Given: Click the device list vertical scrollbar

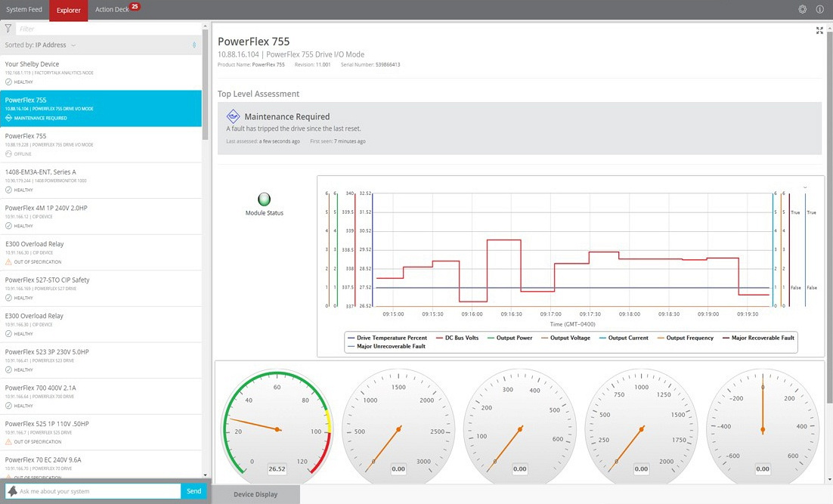Looking at the screenshot, I should pyautogui.click(x=205, y=85).
